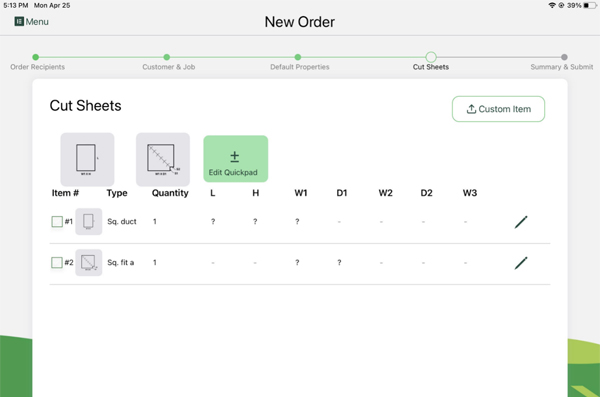Open item #1 Sq. duct thumbnail
The width and height of the screenshot is (600, 397).
click(x=88, y=221)
